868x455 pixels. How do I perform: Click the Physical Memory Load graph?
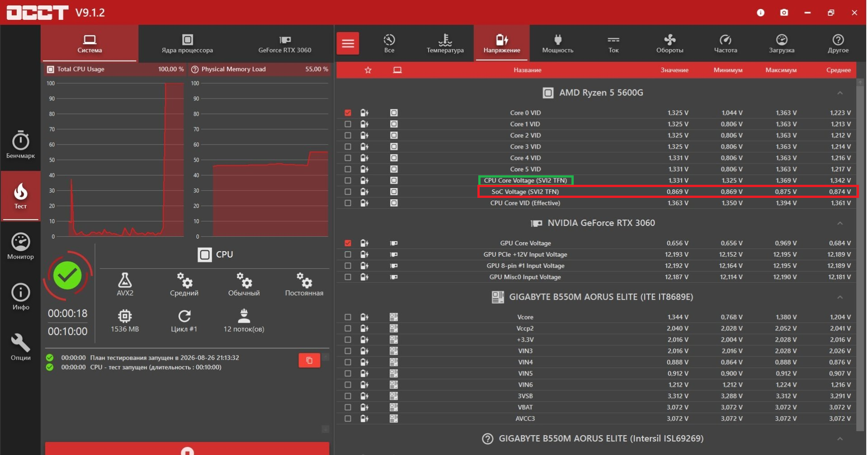point(260,159)
